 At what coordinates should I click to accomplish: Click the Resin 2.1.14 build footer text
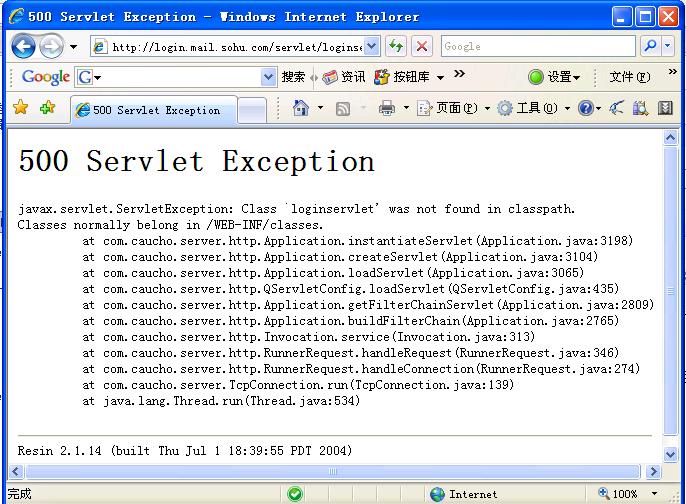click(x=185, y=451)
